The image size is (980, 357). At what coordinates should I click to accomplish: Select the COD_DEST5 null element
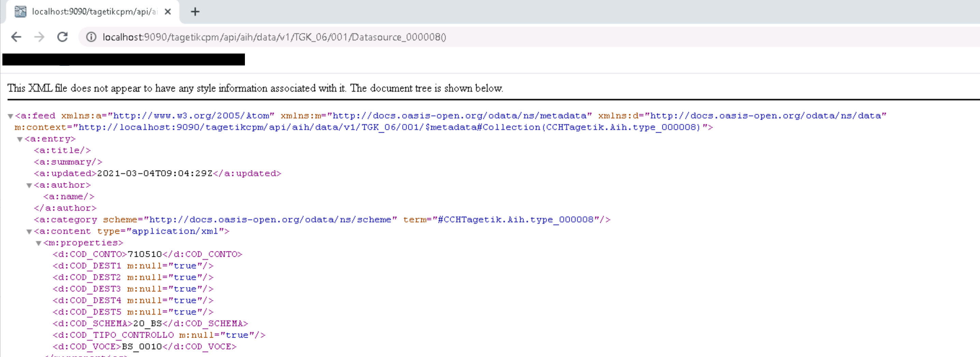pos(133,312)
